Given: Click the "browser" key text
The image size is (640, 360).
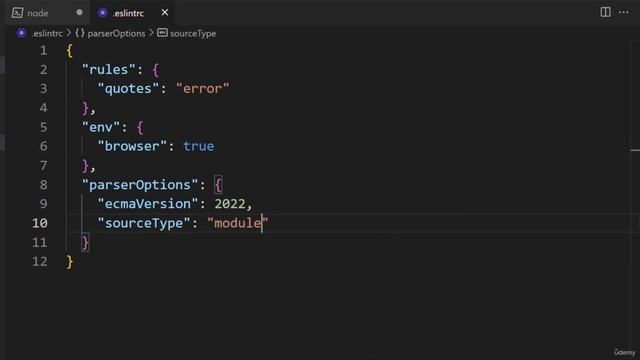Looking at the screenshot, I should point(132,146).
